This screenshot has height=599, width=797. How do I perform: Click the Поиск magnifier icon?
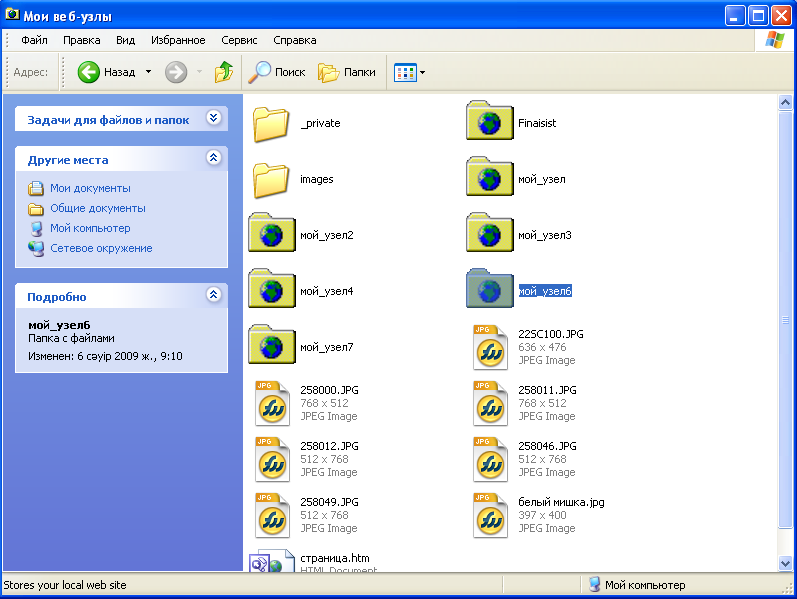pyautogui.click(x=259, y=72)
